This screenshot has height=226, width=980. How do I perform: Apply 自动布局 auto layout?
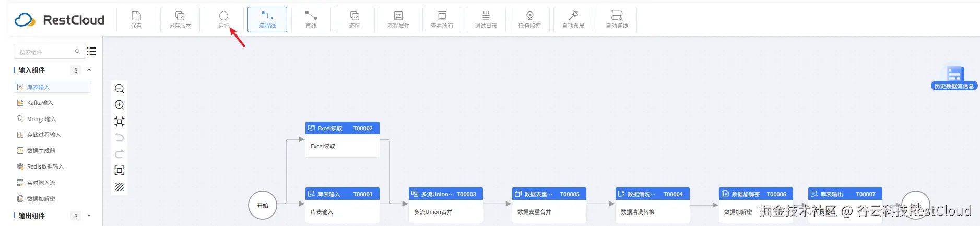point(573,19)
